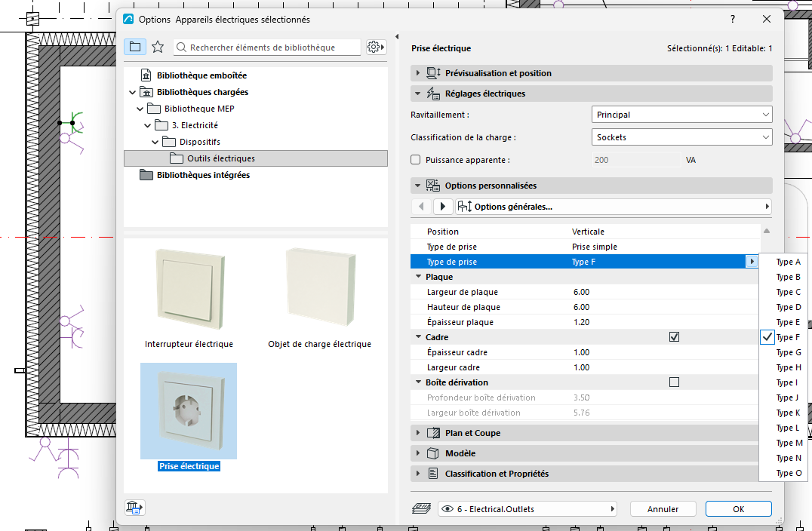Open the Electrical.Outlets layer dropdown
This screenshot has width=812, height=531.
coord(527,508)
